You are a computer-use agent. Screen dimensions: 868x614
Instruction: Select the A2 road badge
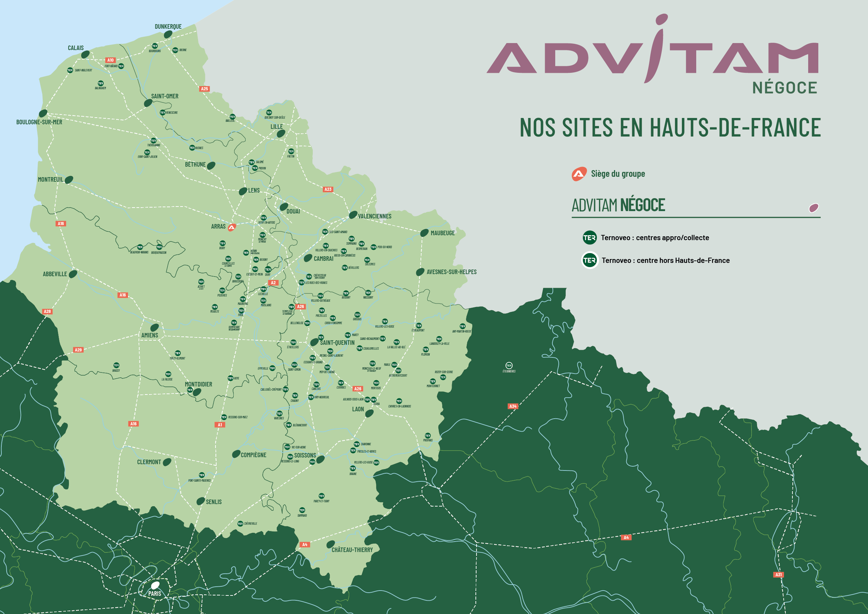point(273,282)
